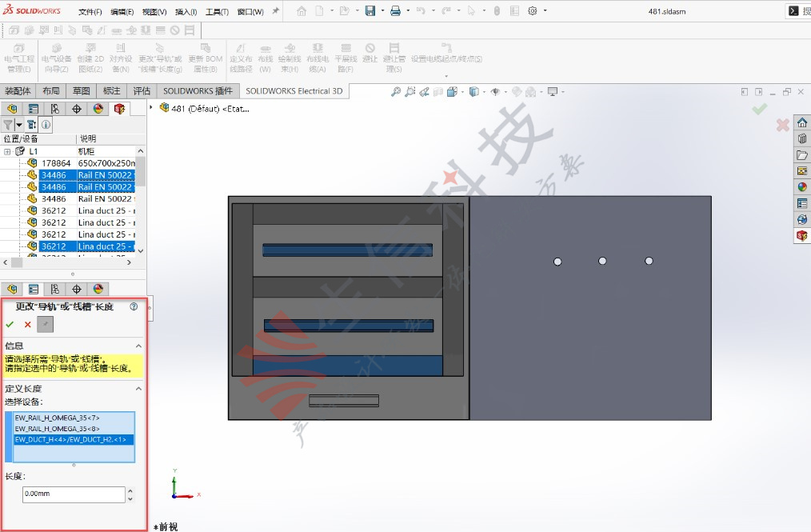The image size is (811, 532).
Task: Click the 481 (Défaut) assembly in flyout tree
Action: coord(205,108)
